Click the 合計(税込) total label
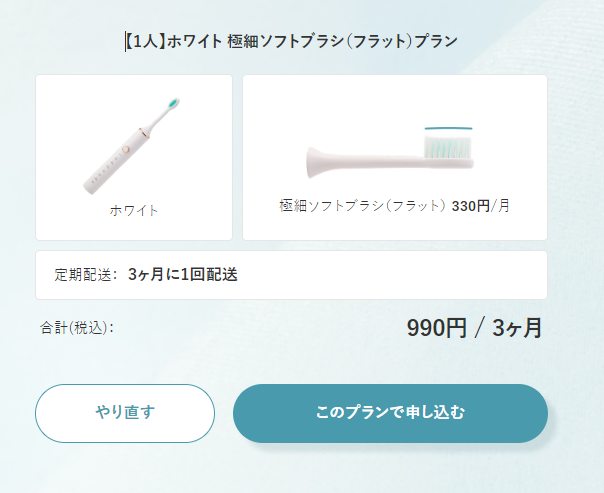Screen dimensions: 604x493 point(77,327)
